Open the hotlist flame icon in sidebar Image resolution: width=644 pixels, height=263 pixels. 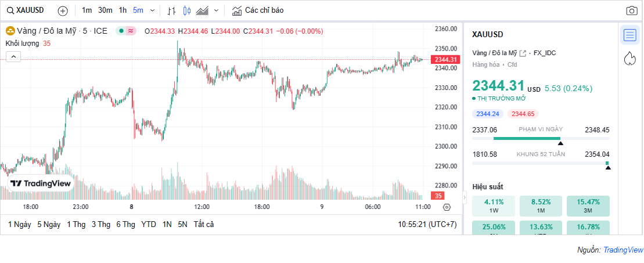pos(629,59)
